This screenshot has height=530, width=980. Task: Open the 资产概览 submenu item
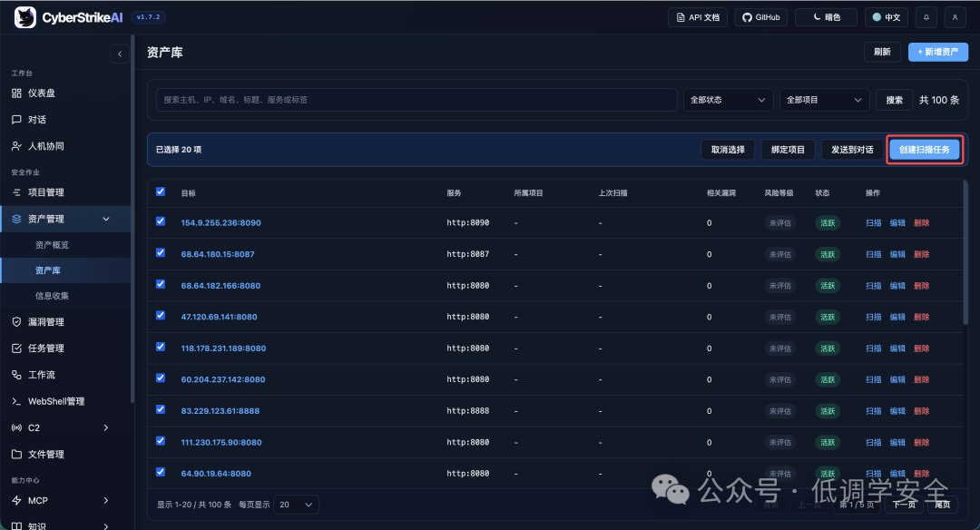(x=52, y=245)
